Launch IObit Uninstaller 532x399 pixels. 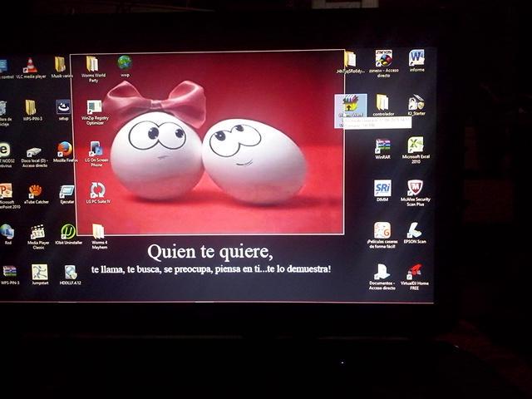coord(68,234)
